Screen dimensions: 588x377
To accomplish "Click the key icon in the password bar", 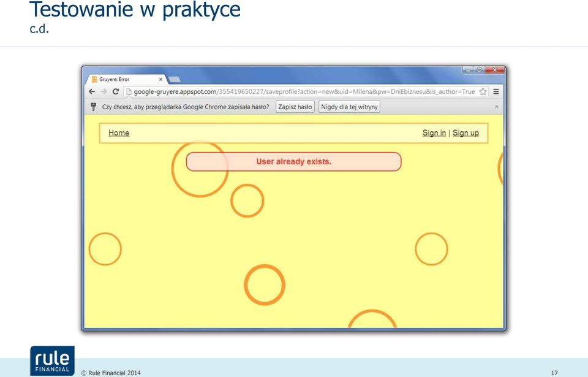I will point(93,107).
